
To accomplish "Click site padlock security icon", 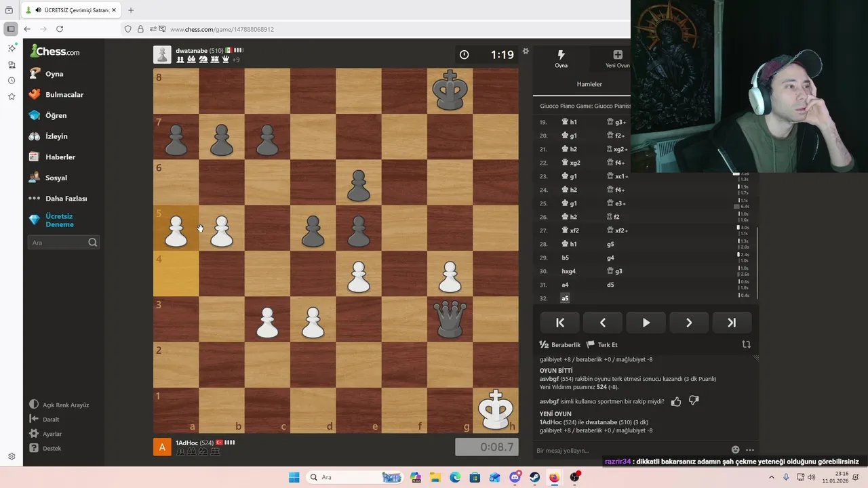I will (x=140, y=29).
